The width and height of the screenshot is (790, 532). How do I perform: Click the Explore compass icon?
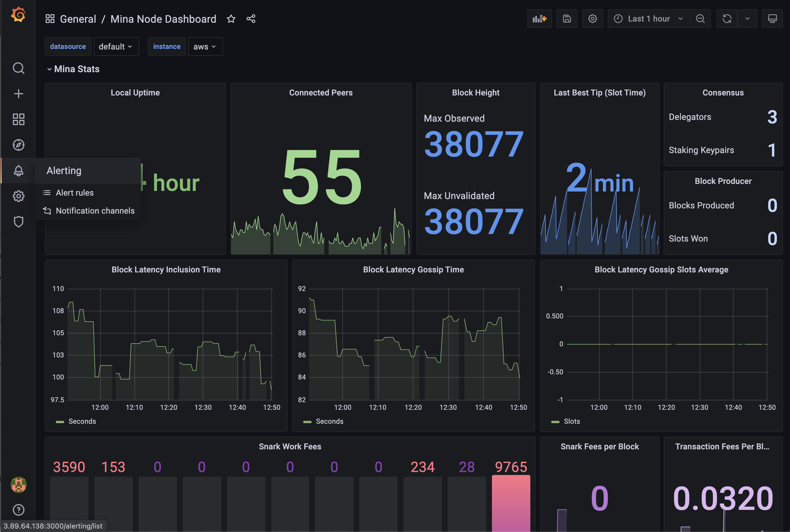[x=18, y=145]
